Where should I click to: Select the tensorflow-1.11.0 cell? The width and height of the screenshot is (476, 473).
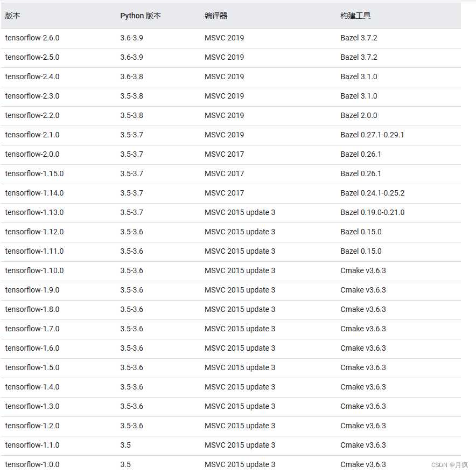tap(34, 252)
